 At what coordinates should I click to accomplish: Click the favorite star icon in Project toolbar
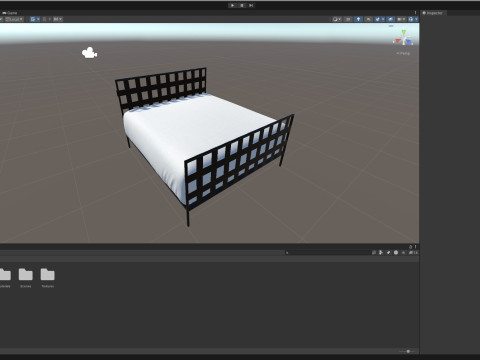click(x=403, y=253)
